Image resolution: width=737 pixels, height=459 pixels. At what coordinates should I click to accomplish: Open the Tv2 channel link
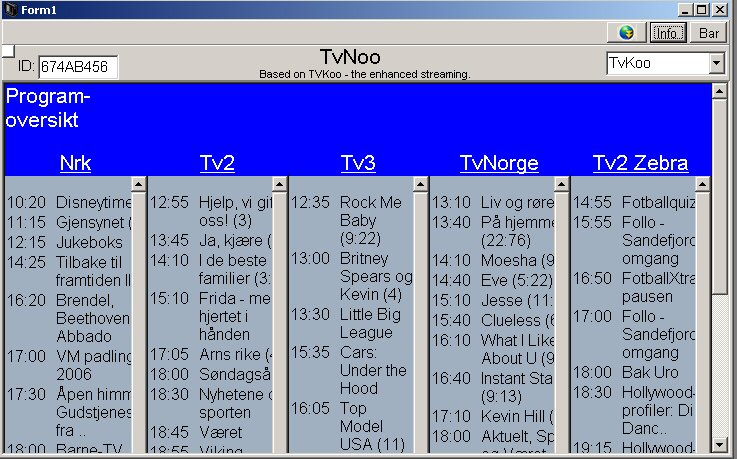[x=217, y=163]
